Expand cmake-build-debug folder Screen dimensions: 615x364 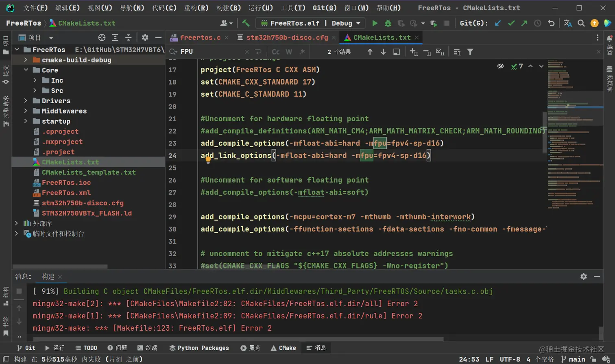click(x=26, y=60)
